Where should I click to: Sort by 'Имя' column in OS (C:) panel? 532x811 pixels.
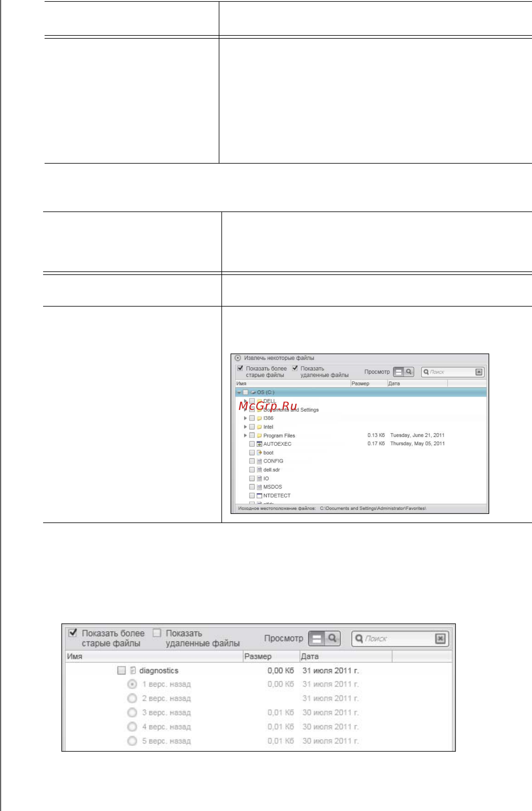point(293,384)
